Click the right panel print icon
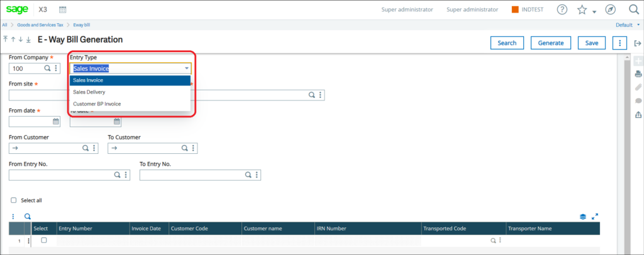644x255 pixels. click(x=638, y=74)
